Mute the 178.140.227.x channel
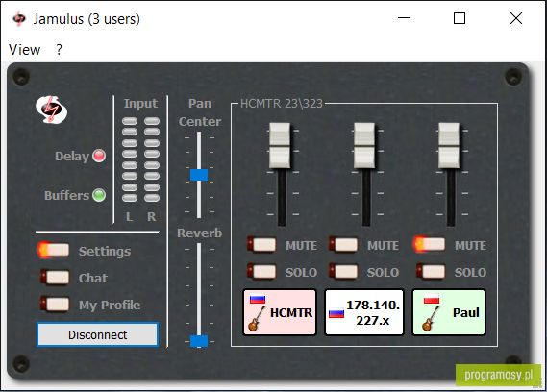Image resolution: width=547 pixels, height=392 pixels. pos(343,244)
